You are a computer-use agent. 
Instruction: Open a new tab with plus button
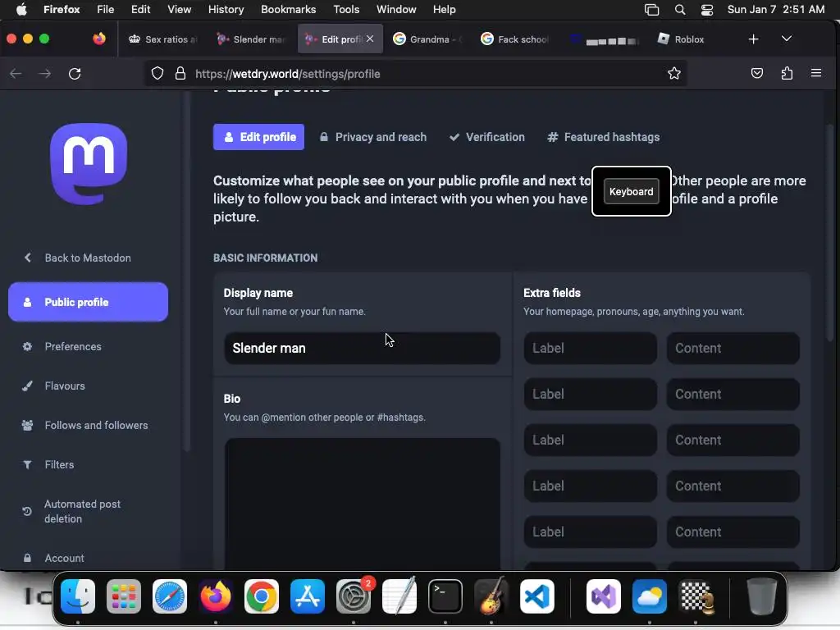click(753, 39)
